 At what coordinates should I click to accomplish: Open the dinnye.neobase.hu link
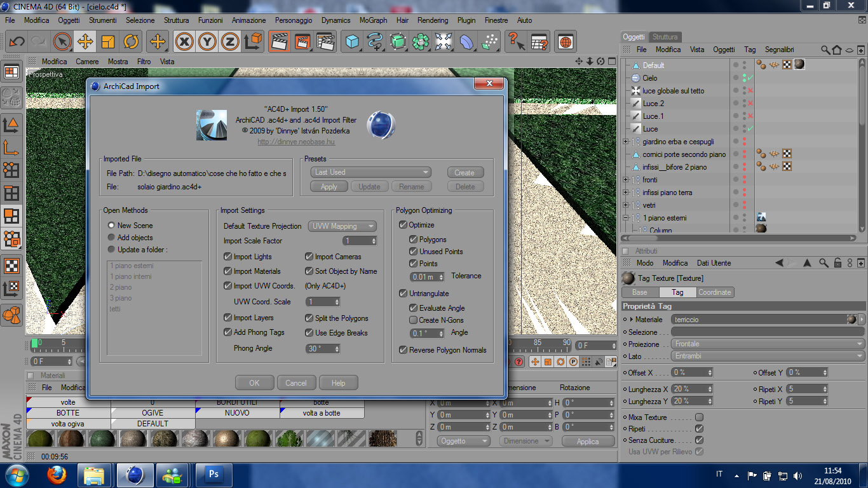[x=296, y=142]
